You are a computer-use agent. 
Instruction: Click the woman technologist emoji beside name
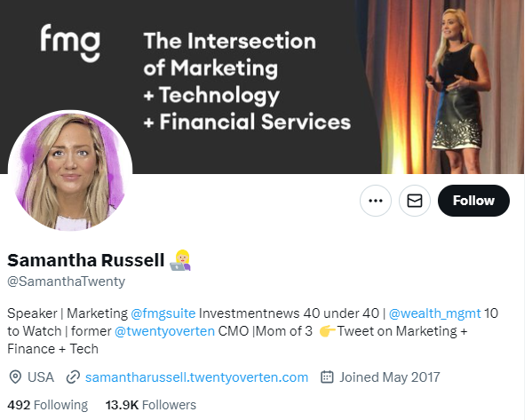[180, 260]
